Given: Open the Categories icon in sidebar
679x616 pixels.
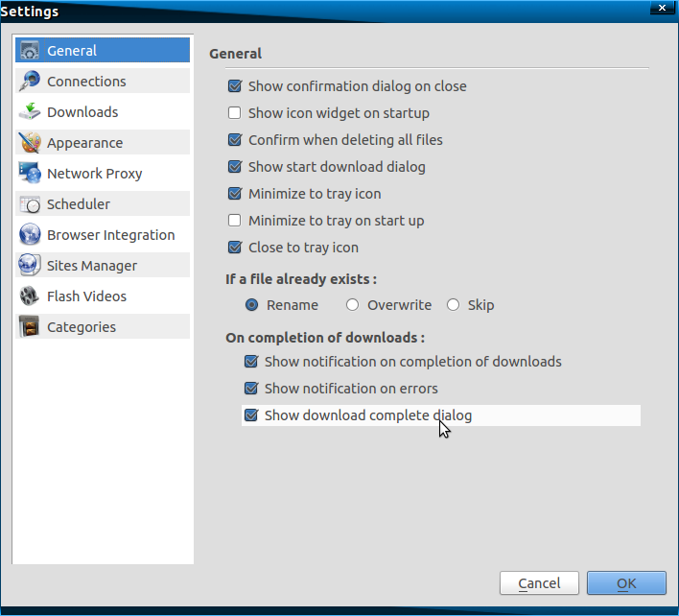Looking at the screenshot, I should [30, 327].
